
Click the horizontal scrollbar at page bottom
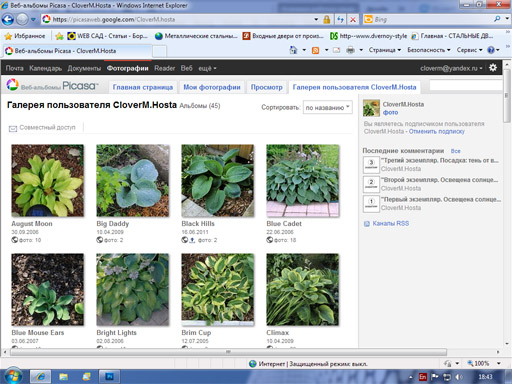click(229, 352)
